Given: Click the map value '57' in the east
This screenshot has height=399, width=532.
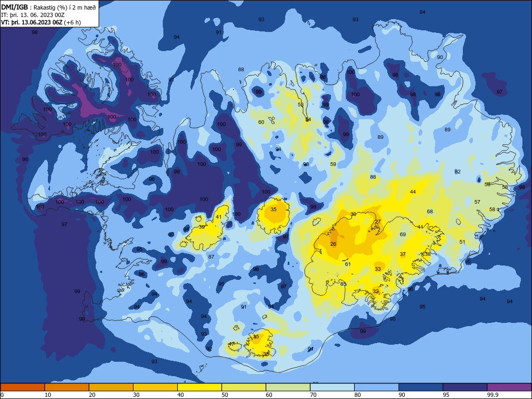Looking at the screenshot, I should coord(477,202).
